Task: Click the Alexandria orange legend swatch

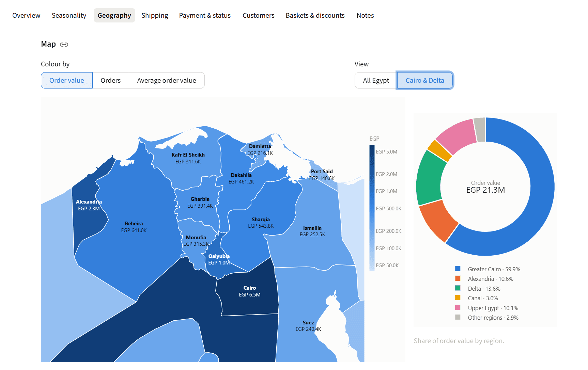Action: [458, 278]
